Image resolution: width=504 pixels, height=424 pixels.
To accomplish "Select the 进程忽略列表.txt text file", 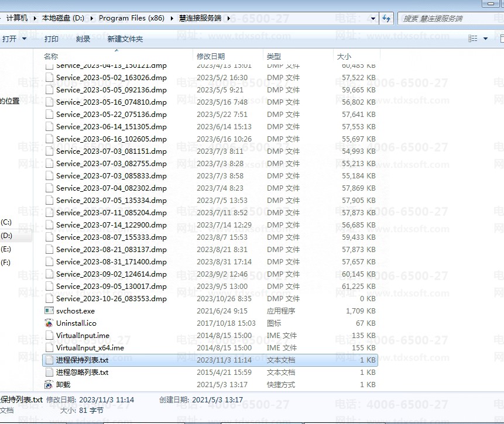I will click(48, 372).
